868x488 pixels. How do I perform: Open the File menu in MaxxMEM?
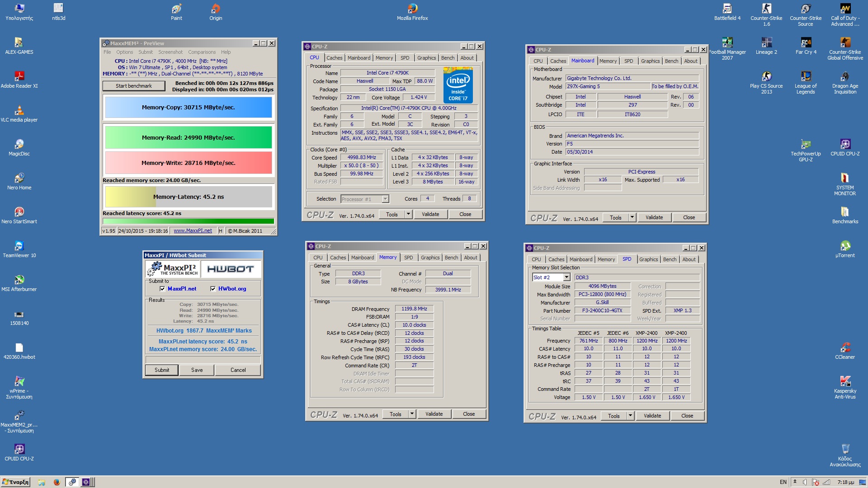(x=107, y=52)
